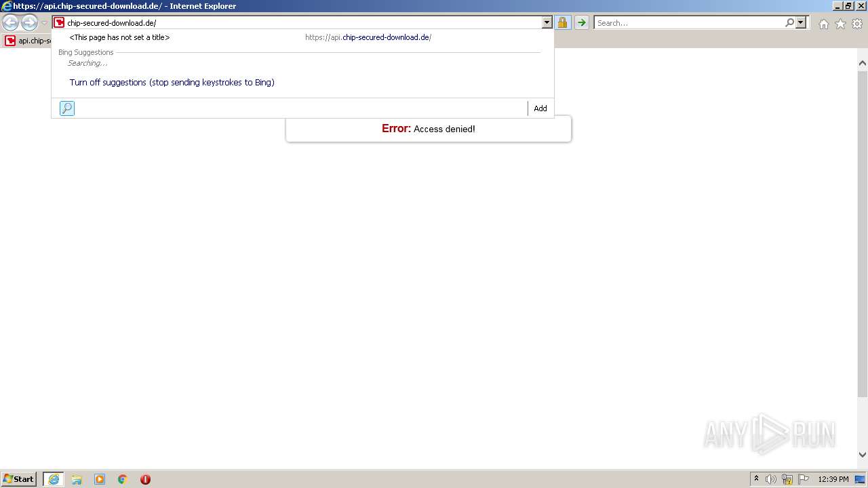Click the Error: Access denied message

point(429,129)
